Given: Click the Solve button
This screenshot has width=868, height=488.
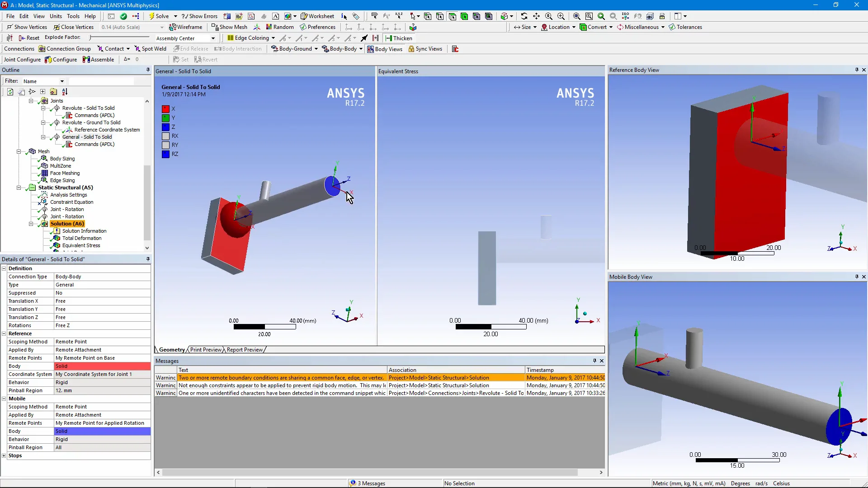Looking at the screenshot, I should click(159, 16).
